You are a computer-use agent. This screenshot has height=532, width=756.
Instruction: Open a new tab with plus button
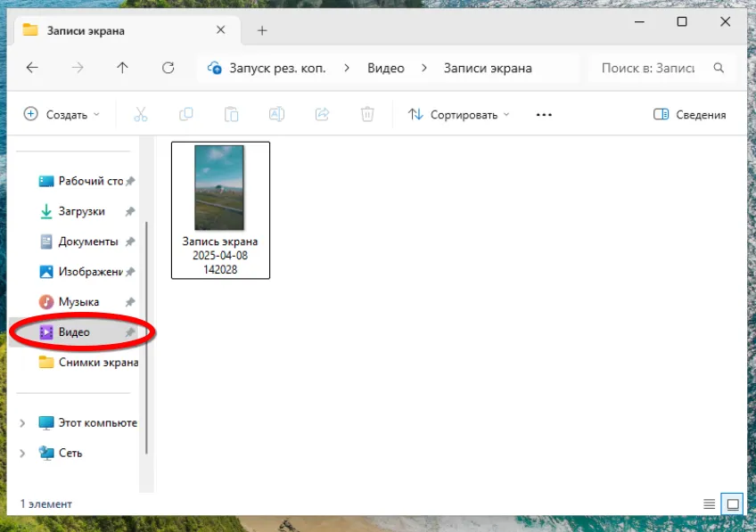pyautogui.click(x=262, y=30)
